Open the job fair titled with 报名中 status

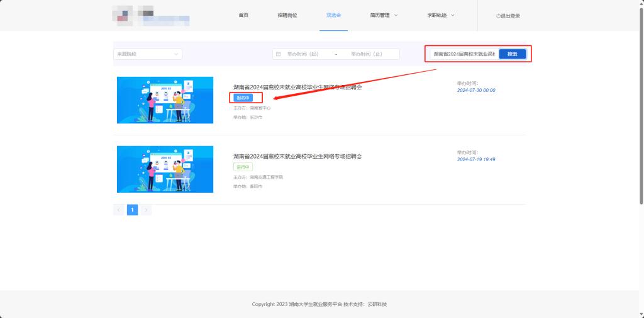coord(297,87)
